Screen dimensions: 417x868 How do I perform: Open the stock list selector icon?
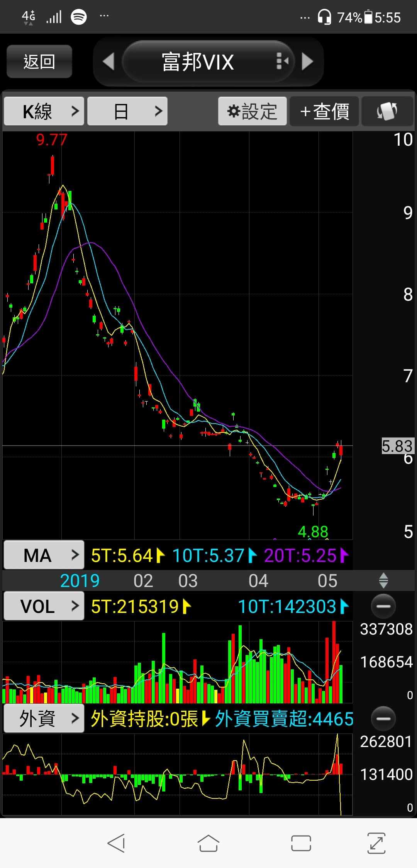282,61
